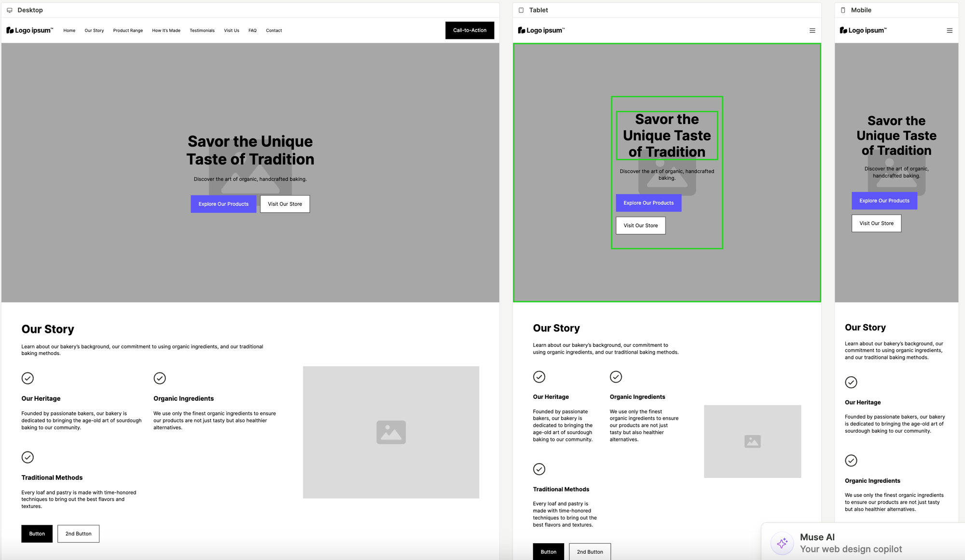
Task: Click the Tablet view device icon
Action: tap(521, 10)
